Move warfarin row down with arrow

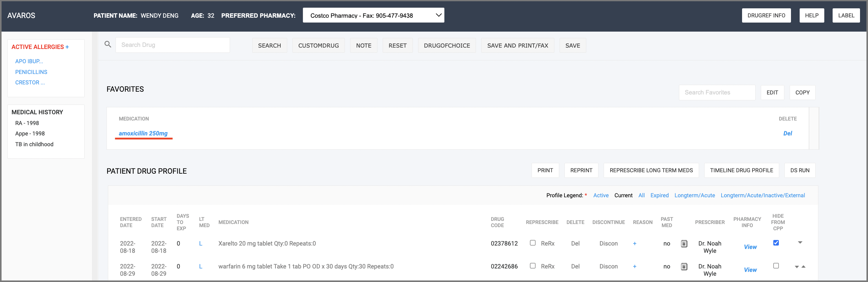[797, 267]
